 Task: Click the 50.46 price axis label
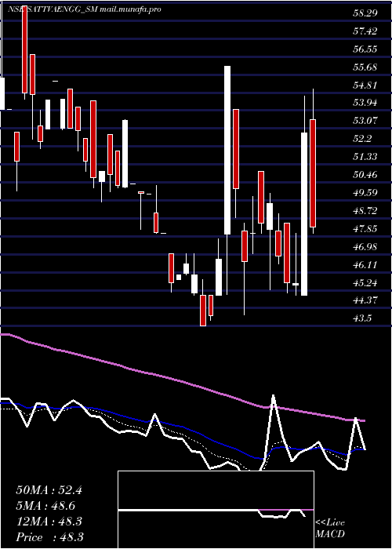pyautogui.click(x=365, y=174)
